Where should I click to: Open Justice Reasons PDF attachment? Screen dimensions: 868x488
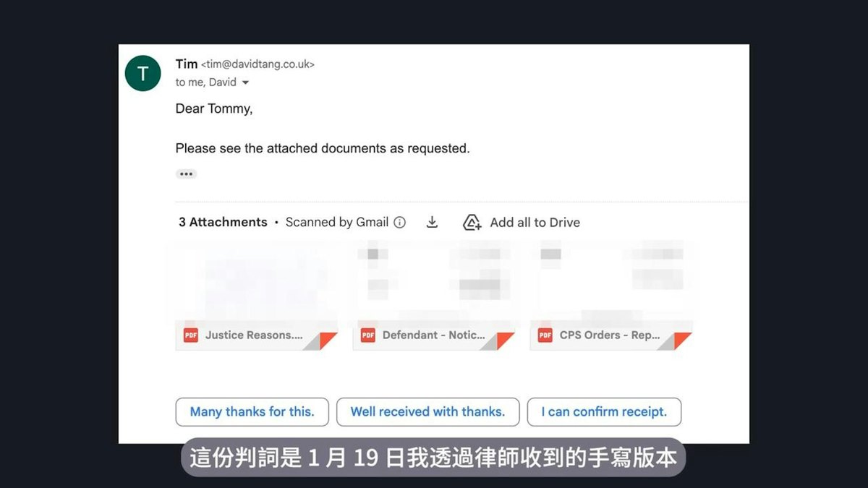[x=256, y=296]
